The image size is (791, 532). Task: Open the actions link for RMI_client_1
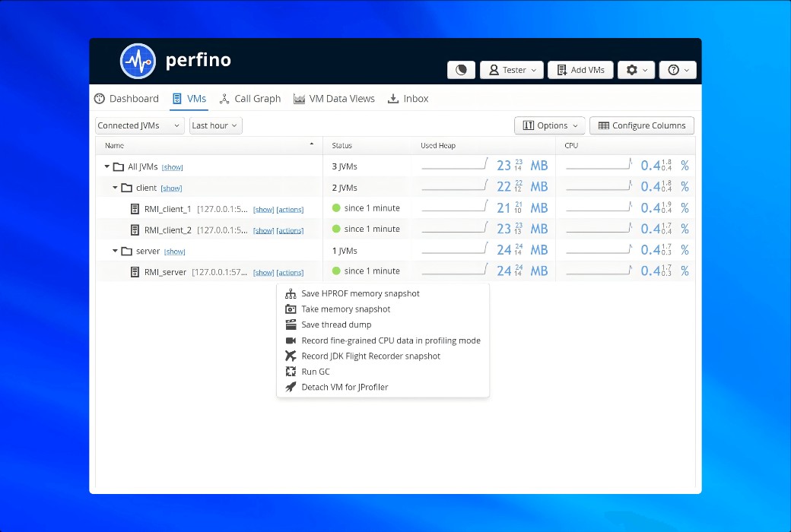click(290, 209)
